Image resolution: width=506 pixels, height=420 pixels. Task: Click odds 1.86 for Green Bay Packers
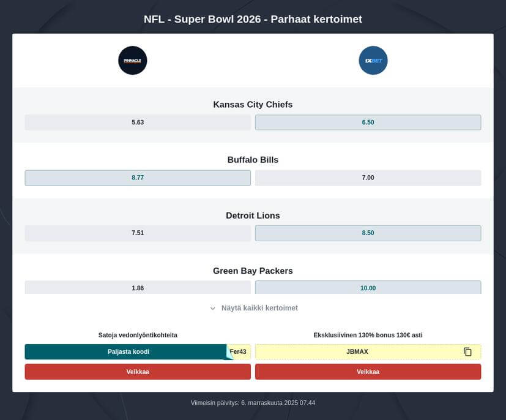click(x=137, y=287)
